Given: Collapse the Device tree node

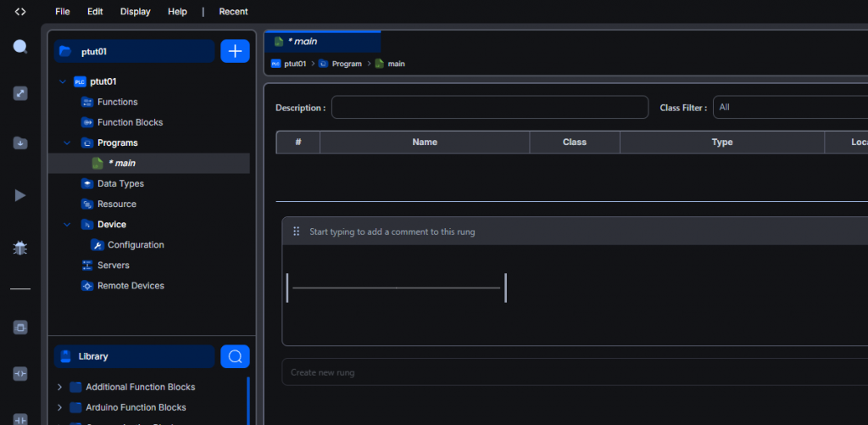Looking at the screenshot, I should point(67,225).
